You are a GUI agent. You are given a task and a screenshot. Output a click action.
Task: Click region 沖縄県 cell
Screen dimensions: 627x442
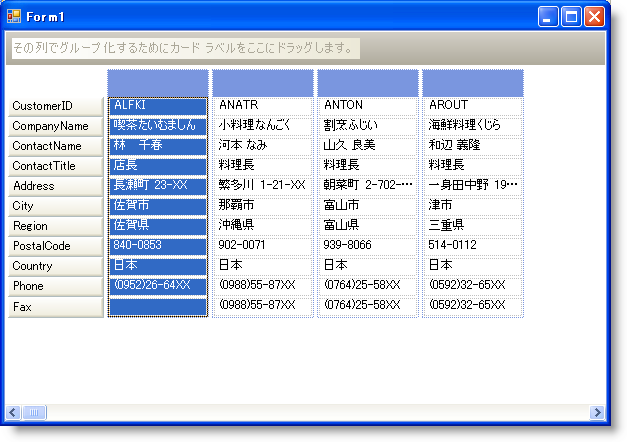tap(263, 226)
